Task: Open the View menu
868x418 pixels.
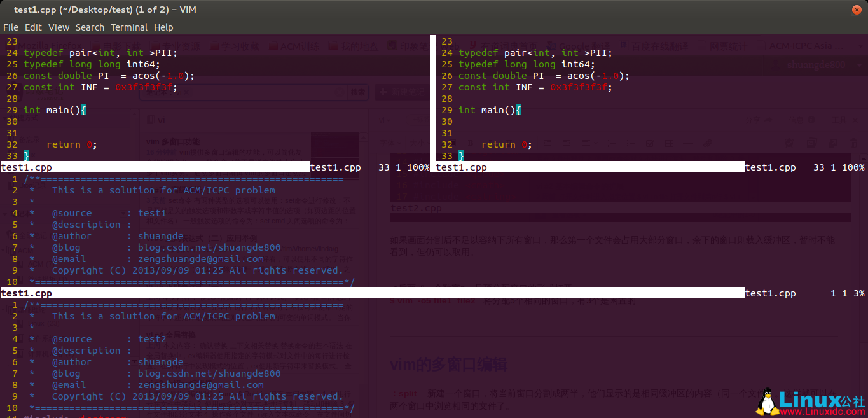Action: 59,27
